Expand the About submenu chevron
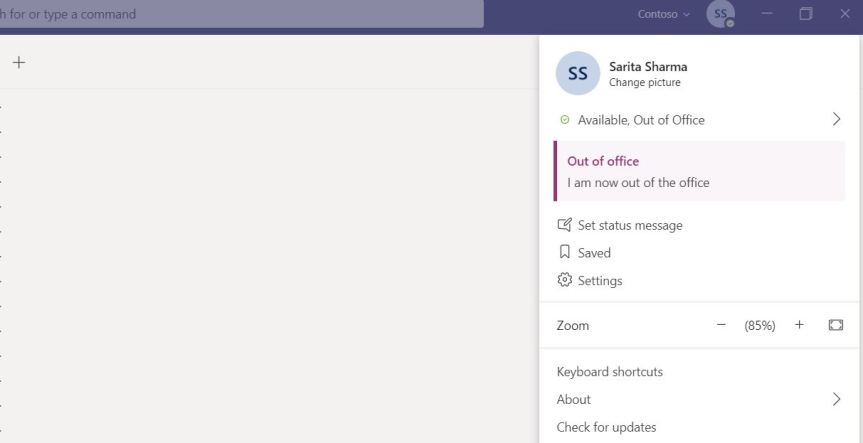This screenshot has width=863, height=443. 836,399
